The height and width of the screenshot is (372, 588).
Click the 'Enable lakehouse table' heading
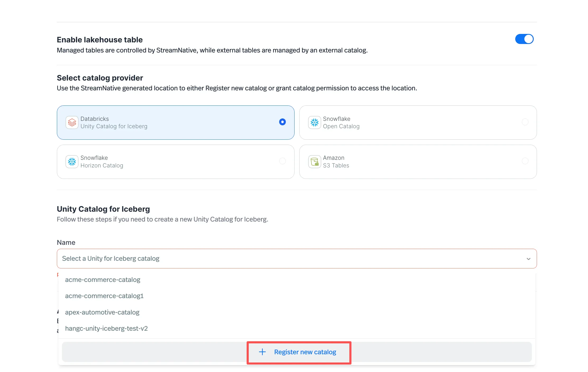point(100,40)
